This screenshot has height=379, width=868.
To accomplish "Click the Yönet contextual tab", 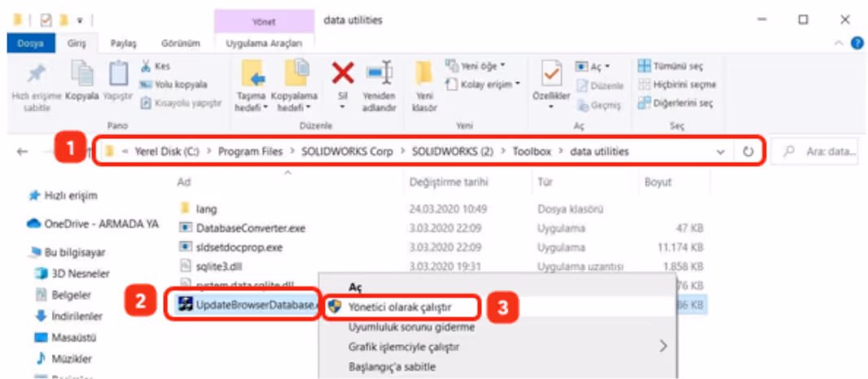I will (x=264, y=22).
